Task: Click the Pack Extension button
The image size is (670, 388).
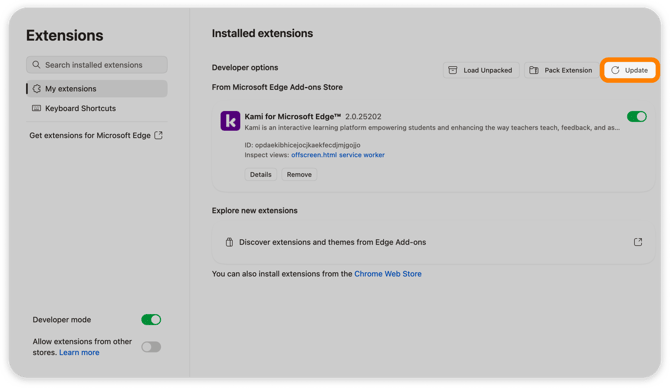Action: [x=561, y=70]
